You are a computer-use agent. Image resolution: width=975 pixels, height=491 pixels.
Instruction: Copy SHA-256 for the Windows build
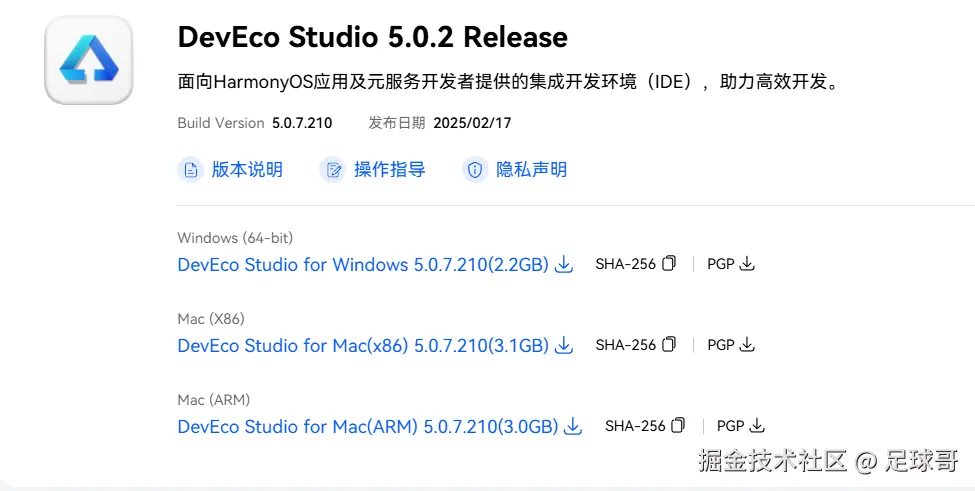point(669,264)
